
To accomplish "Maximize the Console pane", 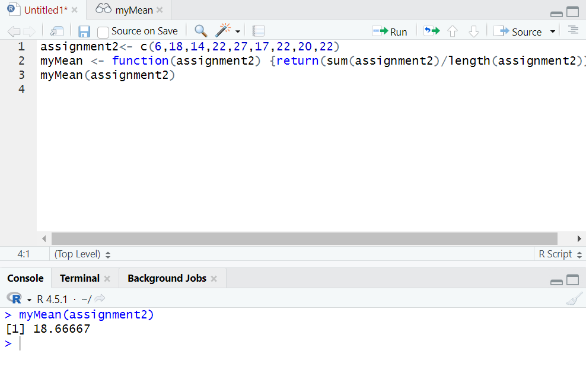I will (572, 281).
